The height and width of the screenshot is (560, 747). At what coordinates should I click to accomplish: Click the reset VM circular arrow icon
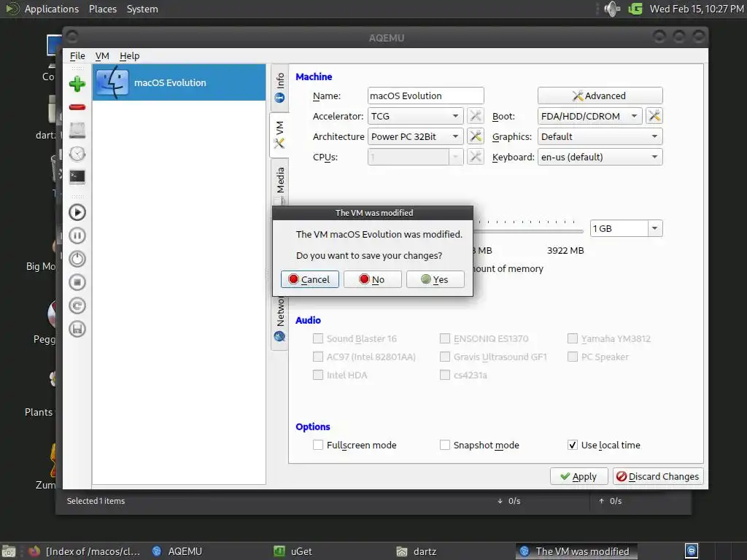point(77,306)
